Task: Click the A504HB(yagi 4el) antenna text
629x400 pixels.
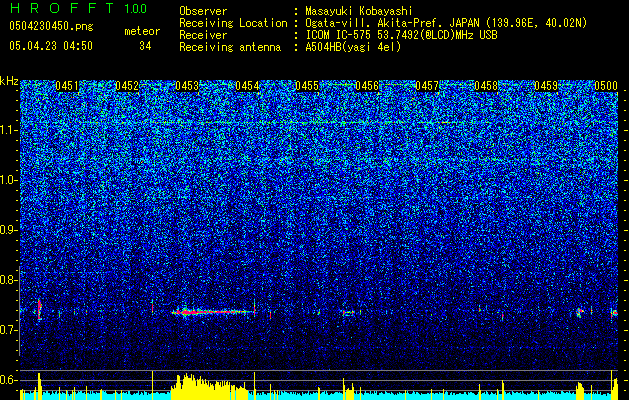Action: (x=353, y=47)
